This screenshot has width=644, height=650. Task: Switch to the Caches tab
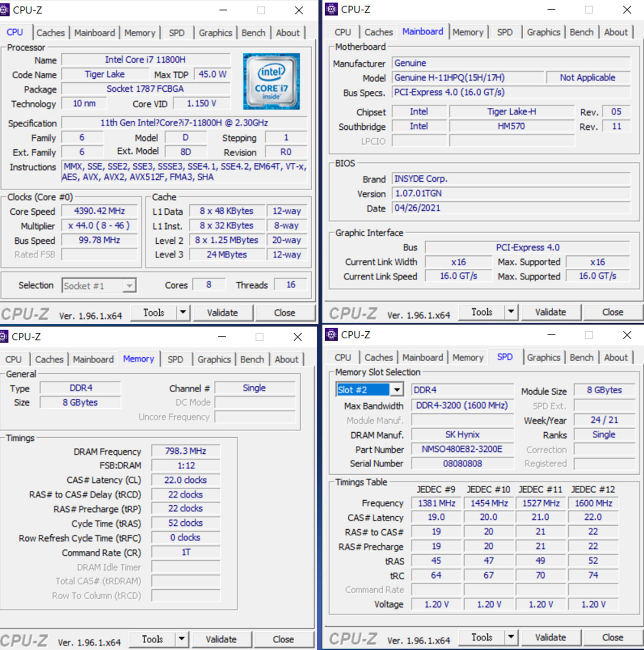tap(51, 32)
